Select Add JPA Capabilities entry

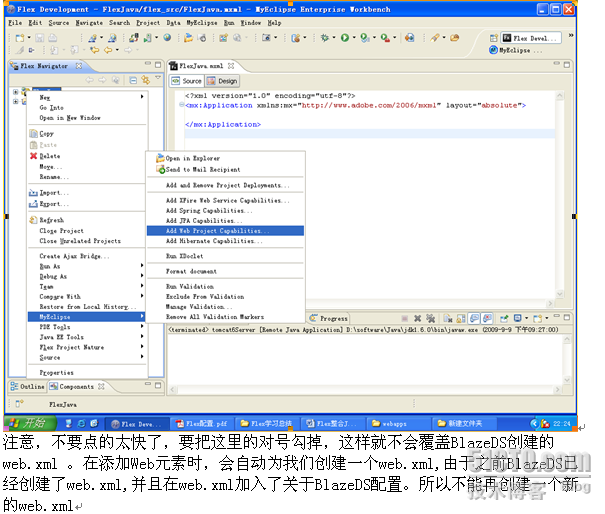225,221
